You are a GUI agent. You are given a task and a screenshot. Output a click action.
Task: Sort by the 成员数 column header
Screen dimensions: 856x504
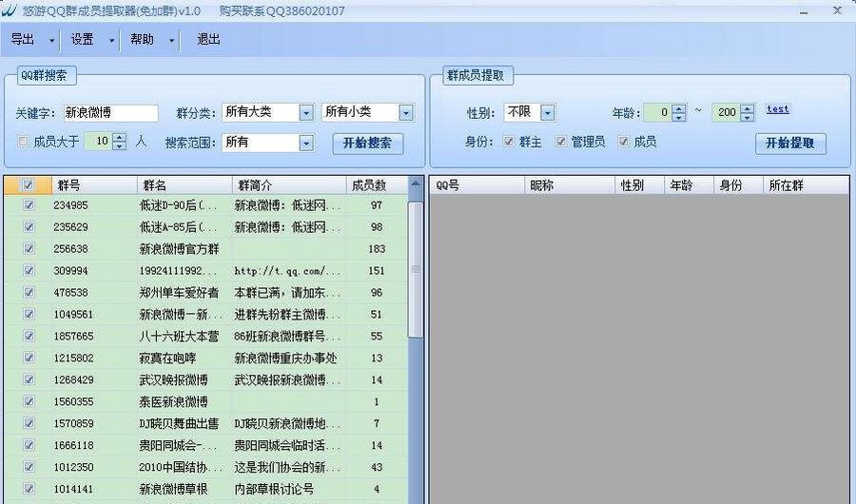point(377,185)
